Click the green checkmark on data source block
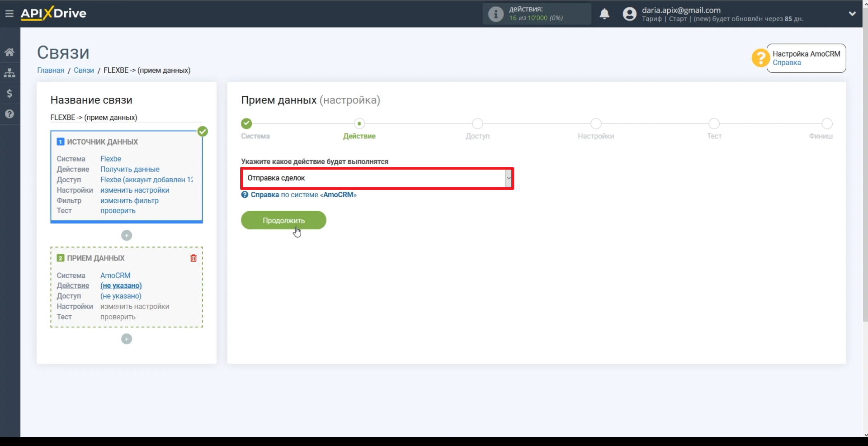The height and width of the screenshot is (446, 868). pyautogui.click(x=203, y=132)
